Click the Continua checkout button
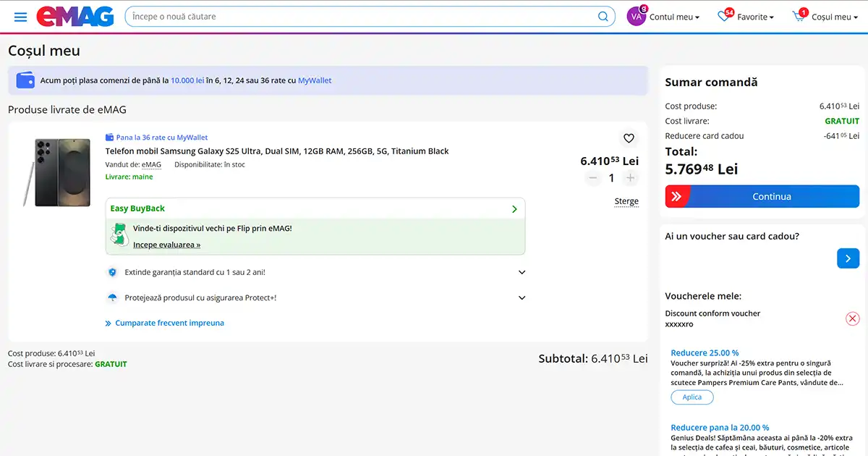Viewport: 868px width, 456px height. [x=762, y=196]
